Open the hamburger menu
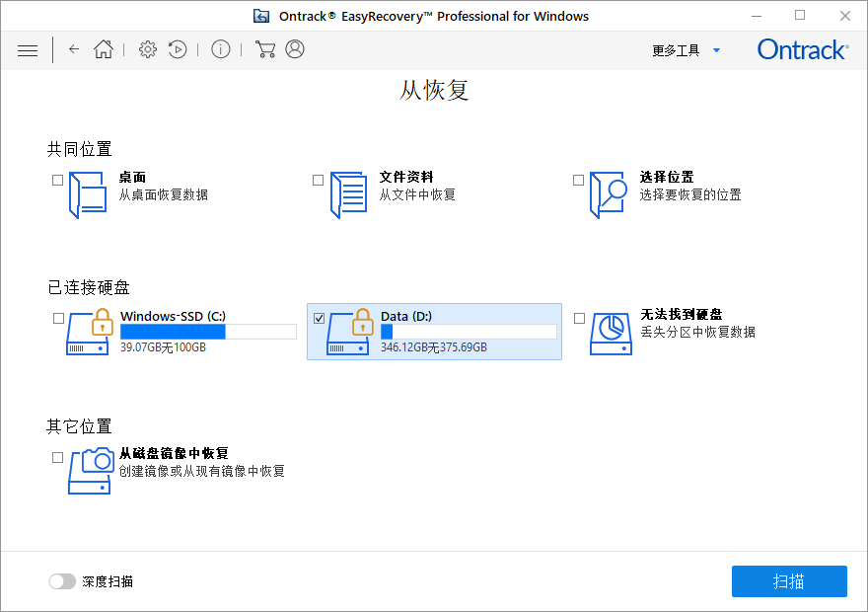The width and height of the screenshot is (868, 612). (x=28, y=50)
